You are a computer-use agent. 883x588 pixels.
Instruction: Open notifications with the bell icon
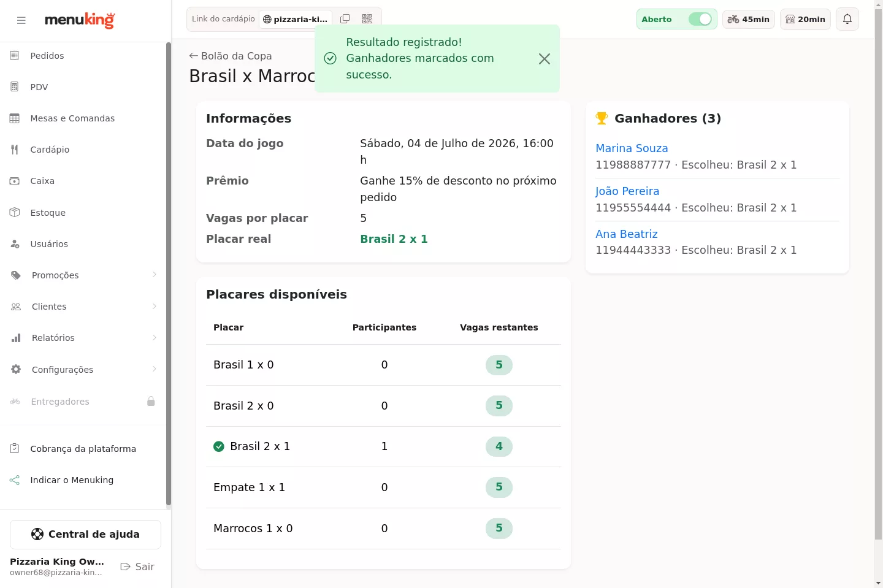[x=847, y=19]
